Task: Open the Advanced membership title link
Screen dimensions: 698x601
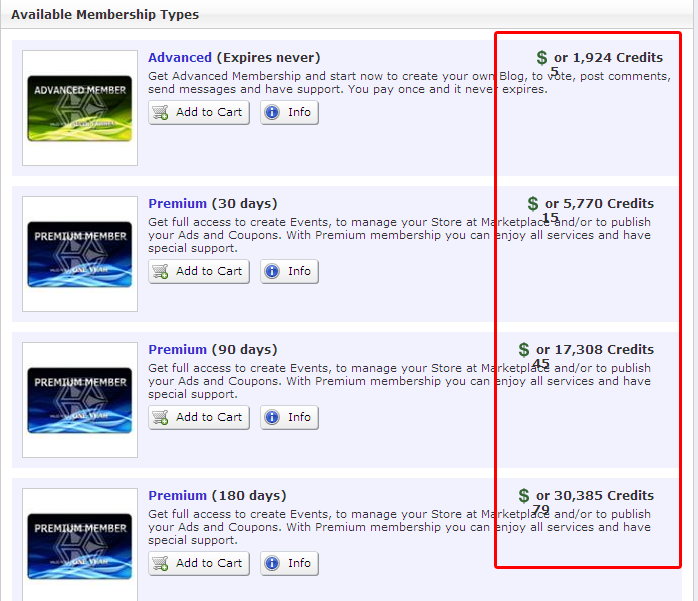Action: point(180,58)
